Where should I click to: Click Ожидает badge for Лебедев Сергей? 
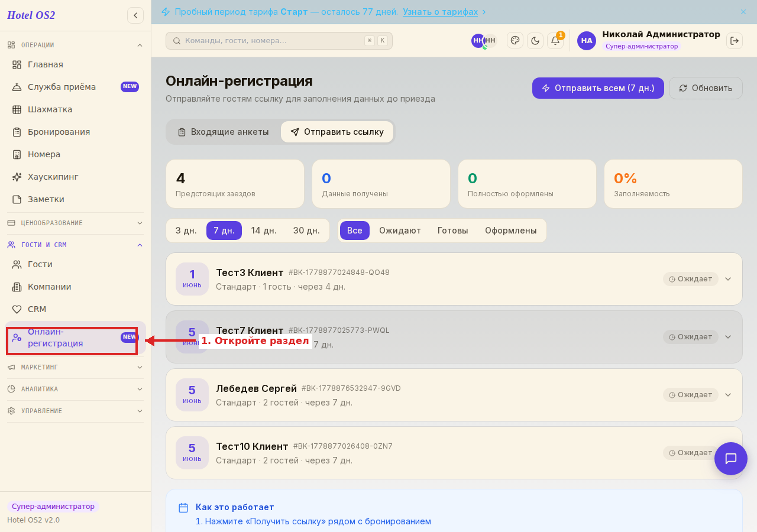[x=690, y=395]
